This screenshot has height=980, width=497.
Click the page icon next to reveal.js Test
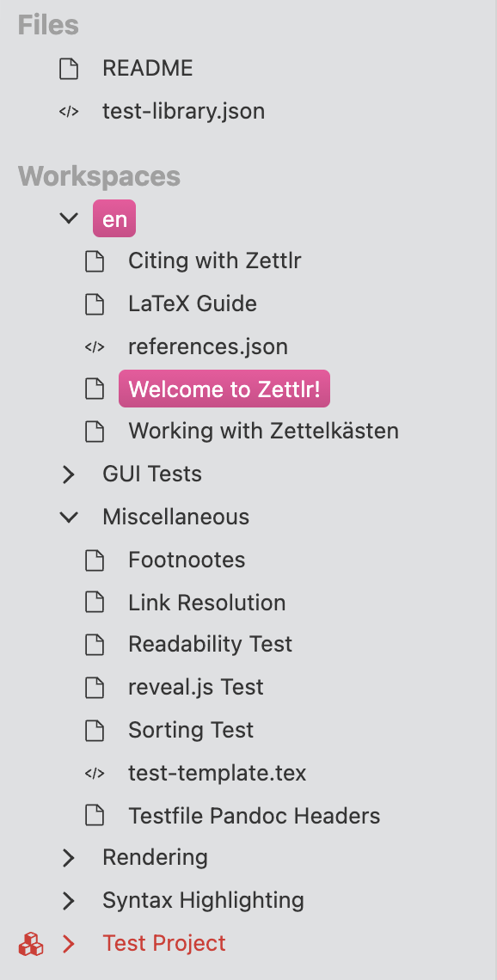(95, 687)
